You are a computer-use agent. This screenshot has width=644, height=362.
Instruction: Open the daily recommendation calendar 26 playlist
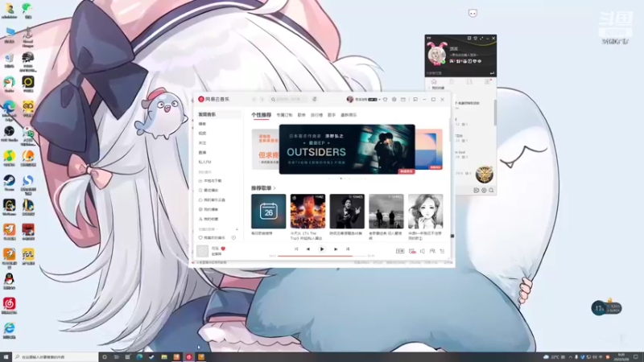pyautogui.click(x=269, y=212)
